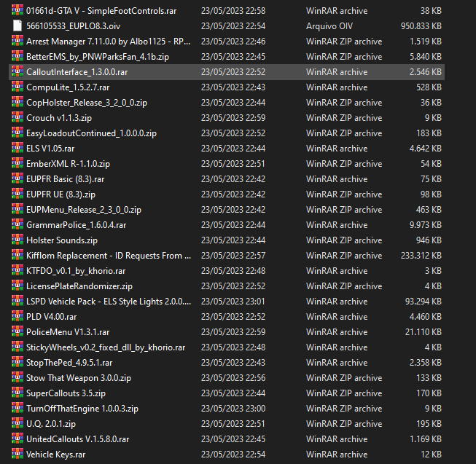Screen dimensions: 476x464
Task: Click file name CalloutInterface_1.3.0.0.rar
Action: click(x=77, y=72)
